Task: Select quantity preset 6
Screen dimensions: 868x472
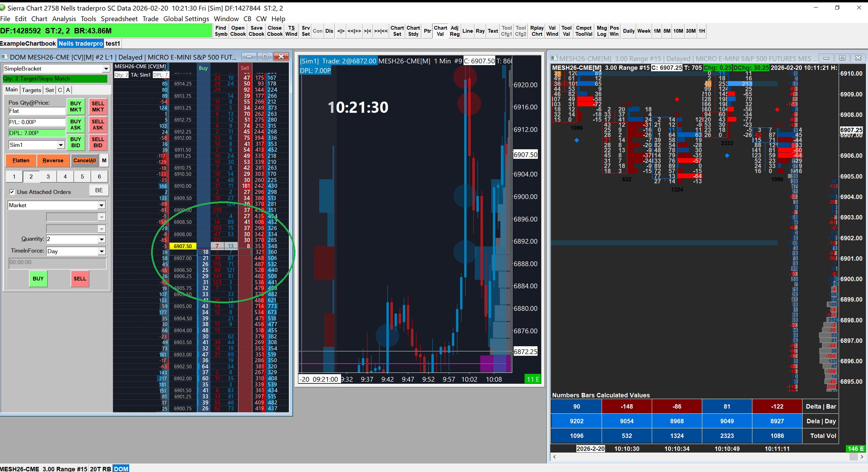Action: (x=99, y=177)
